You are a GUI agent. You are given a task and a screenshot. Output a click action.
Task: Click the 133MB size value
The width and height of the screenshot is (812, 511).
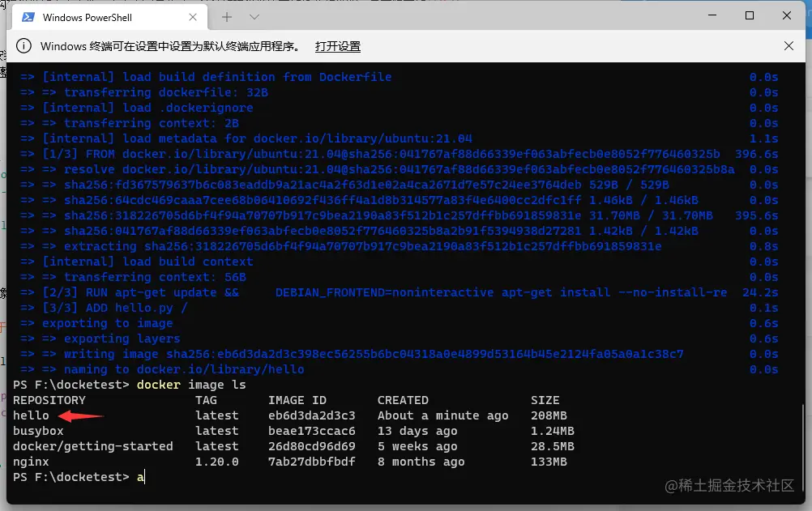[549, 462]
